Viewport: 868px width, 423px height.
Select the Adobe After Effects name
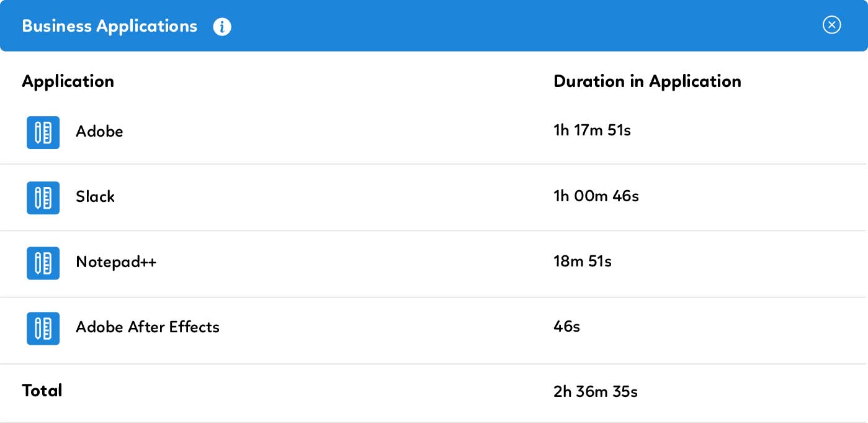click(148, 327)
